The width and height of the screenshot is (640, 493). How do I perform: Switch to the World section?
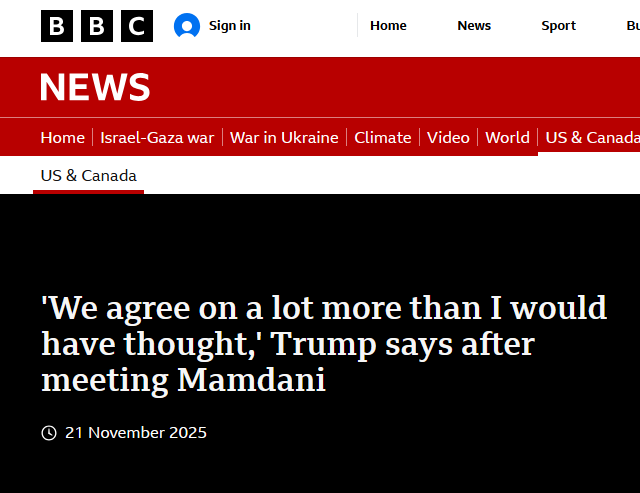[x=507, y=138]
